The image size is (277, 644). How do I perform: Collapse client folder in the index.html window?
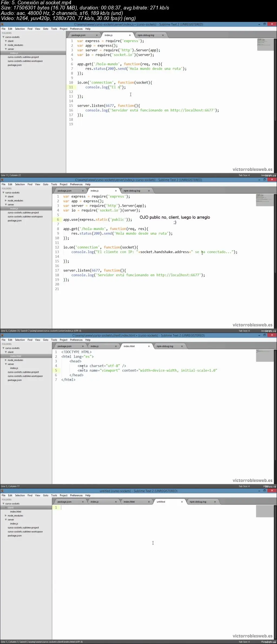tap(6, 352)
